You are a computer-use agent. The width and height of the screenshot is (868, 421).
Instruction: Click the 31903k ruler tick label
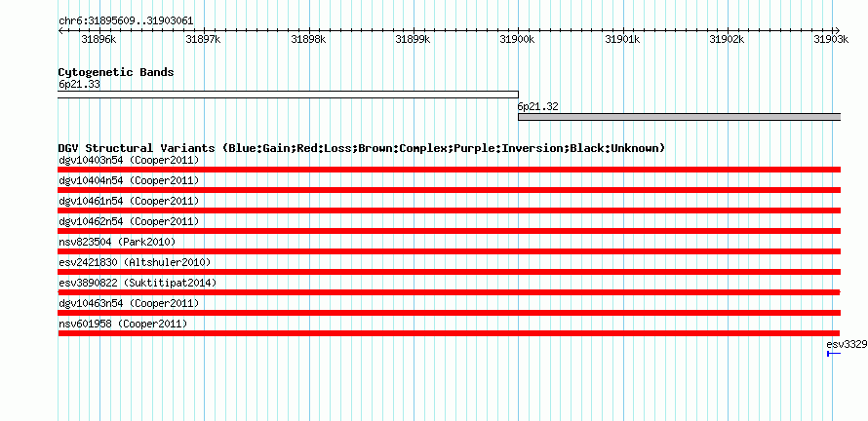[x=831, y=39]
